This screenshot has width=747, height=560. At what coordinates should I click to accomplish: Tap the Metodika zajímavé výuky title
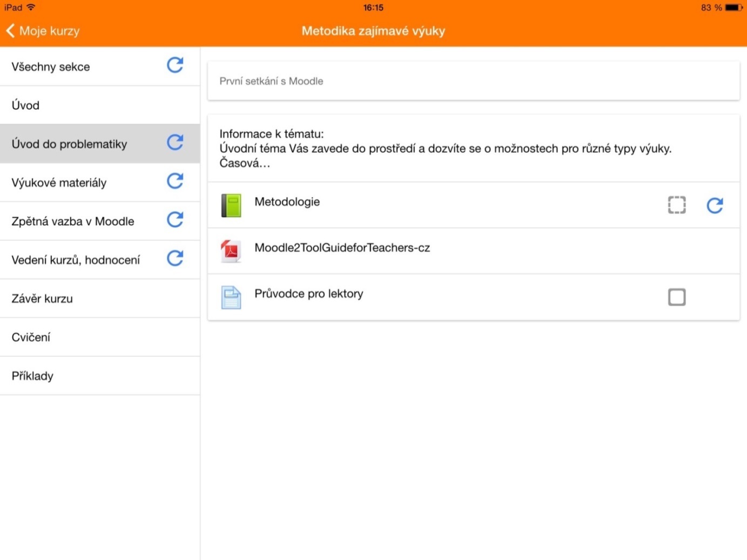coord(373,31)
